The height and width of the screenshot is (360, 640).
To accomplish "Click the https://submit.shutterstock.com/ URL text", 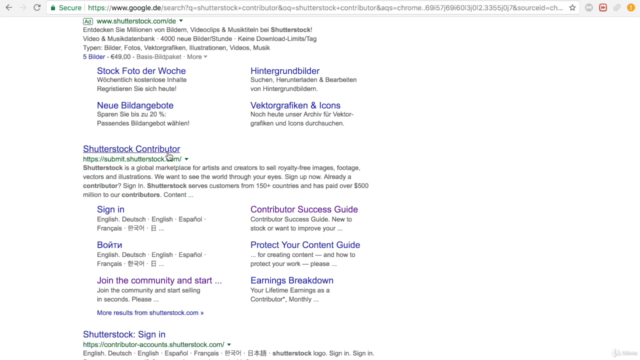I will pos(132,159).
